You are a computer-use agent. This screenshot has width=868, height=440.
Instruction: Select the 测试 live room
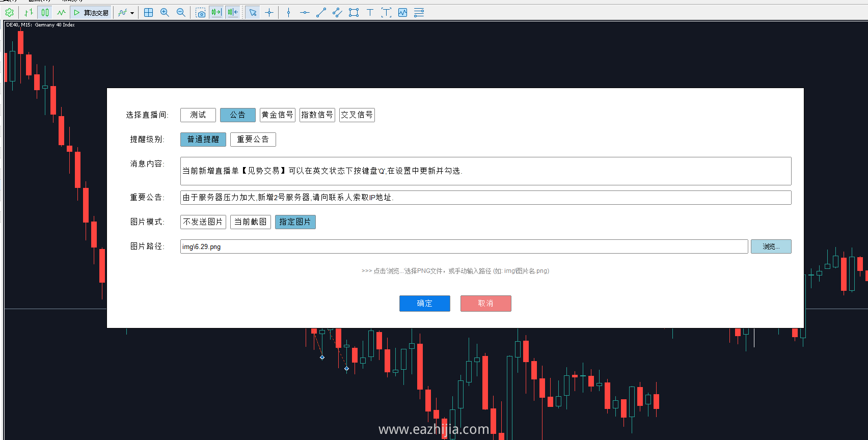198,115
